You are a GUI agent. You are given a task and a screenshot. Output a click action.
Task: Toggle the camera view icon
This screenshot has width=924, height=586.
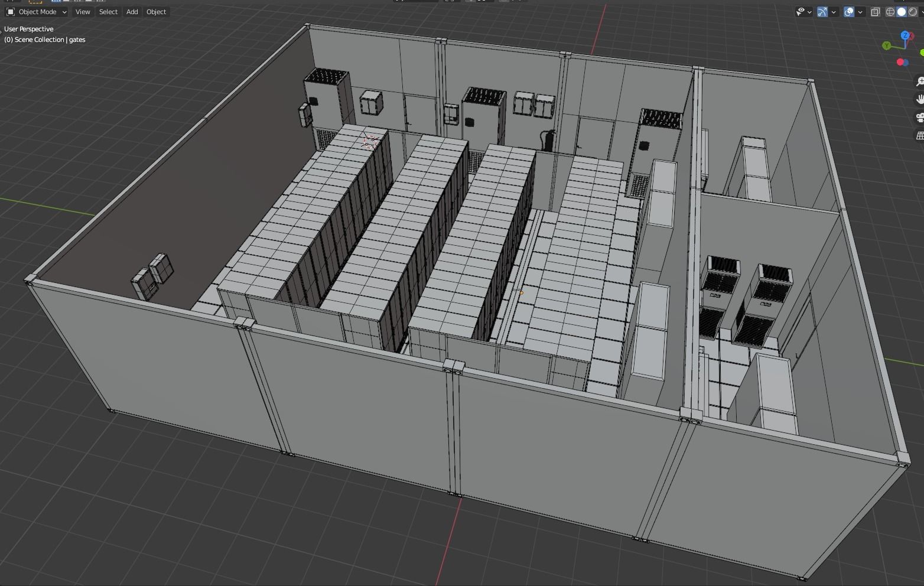coord(920,118)
